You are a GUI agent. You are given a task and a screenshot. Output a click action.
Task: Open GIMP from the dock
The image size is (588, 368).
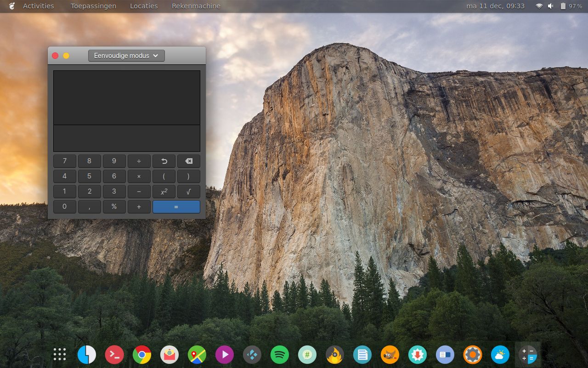[x=390, y=354]
